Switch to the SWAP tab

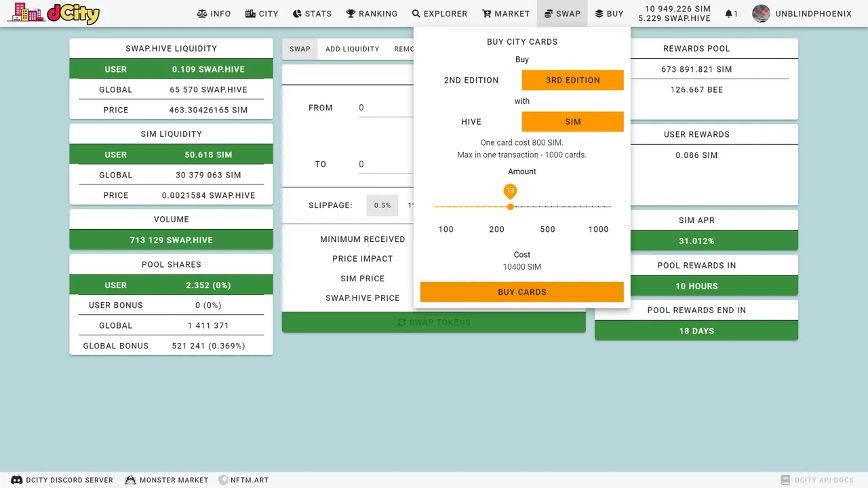(300, 49)
